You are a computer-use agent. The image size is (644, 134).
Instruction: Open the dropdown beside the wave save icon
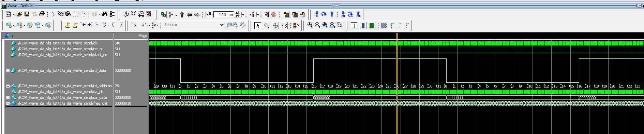pyautogui.click(x=42, y=26)
